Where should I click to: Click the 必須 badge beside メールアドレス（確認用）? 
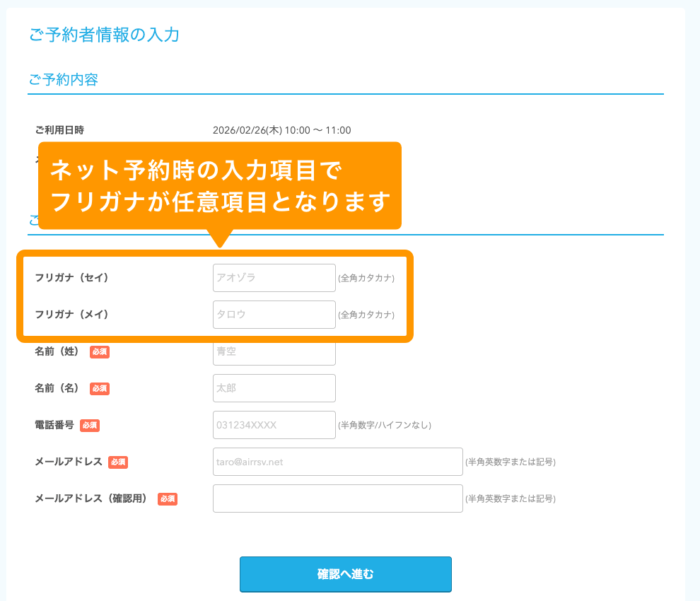click(167, 498)
